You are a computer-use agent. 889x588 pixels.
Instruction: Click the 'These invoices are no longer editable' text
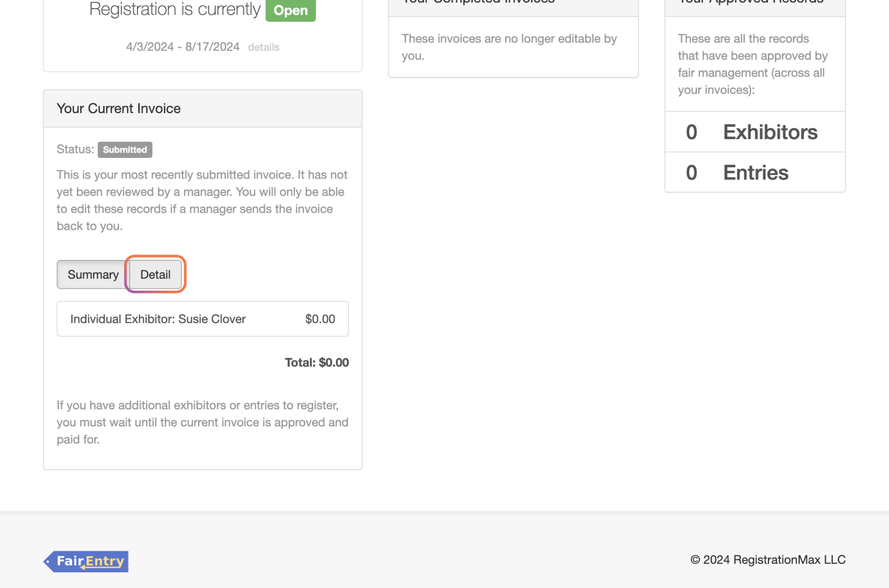[x=509, y=47]
